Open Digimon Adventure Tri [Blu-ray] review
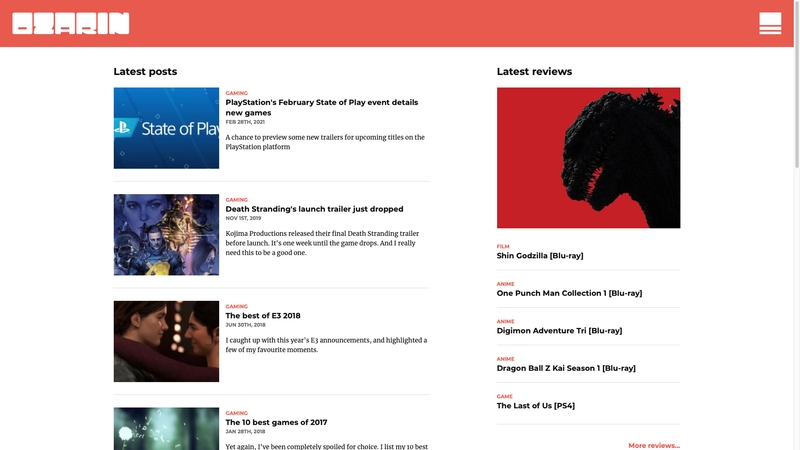 pos(560,331)
